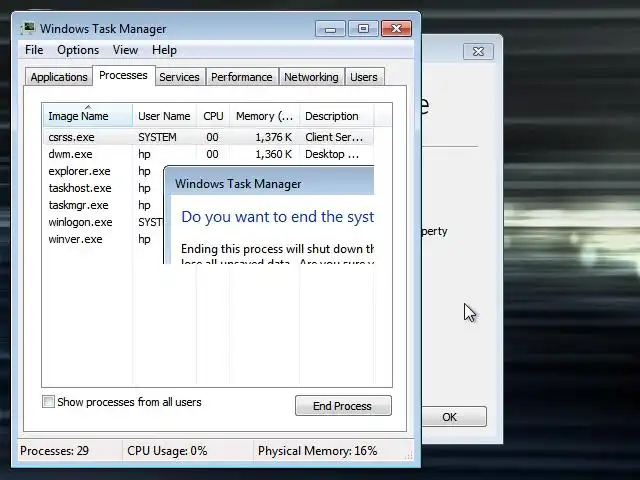
Task: Click the 'Do you want to end' heading
Action: pyautogui.click(x=278, y=217)
